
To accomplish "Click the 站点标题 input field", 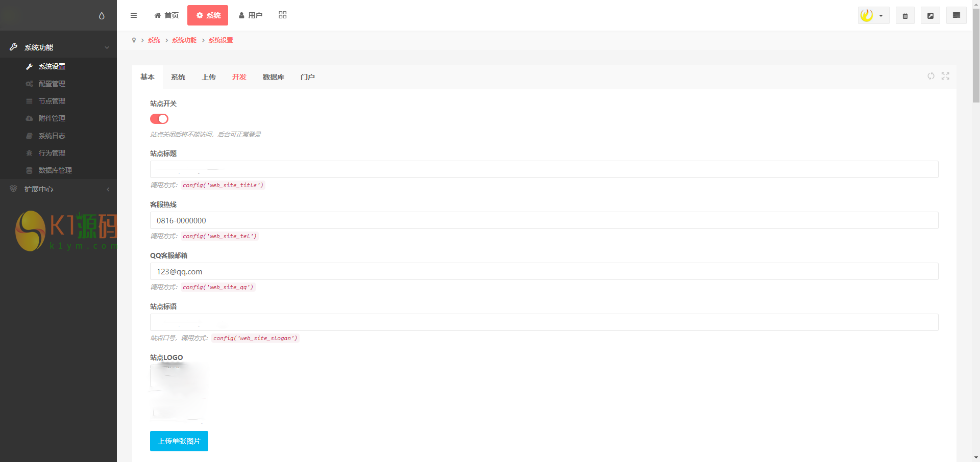I will [x=544, y=169].
